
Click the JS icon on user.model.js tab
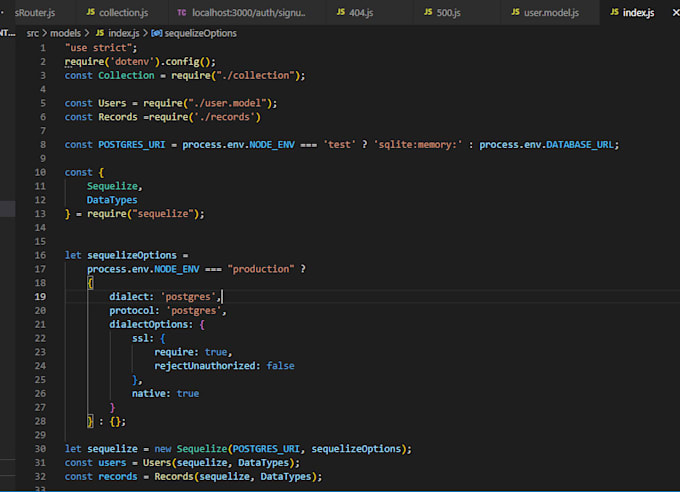516,12
